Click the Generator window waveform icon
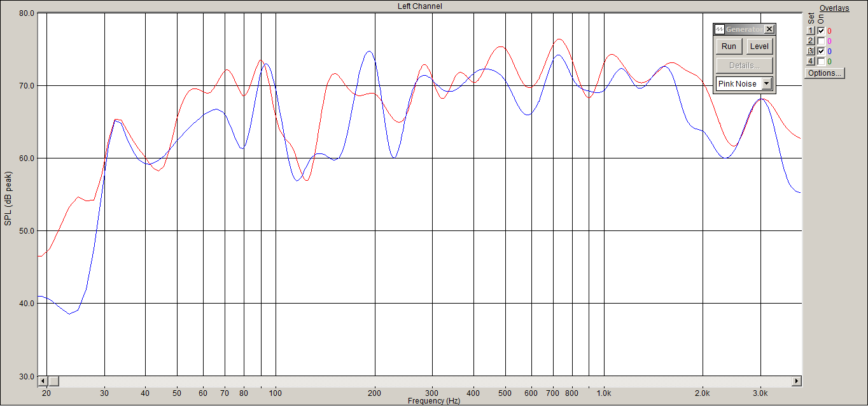This screenshot has width=868, height=415. 720,29
